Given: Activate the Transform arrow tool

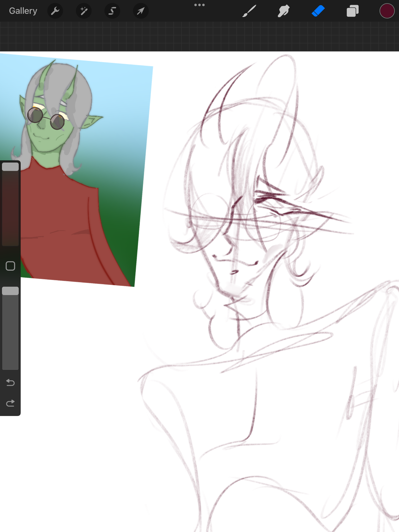Looking at the screenshot, I should (141, 11).
